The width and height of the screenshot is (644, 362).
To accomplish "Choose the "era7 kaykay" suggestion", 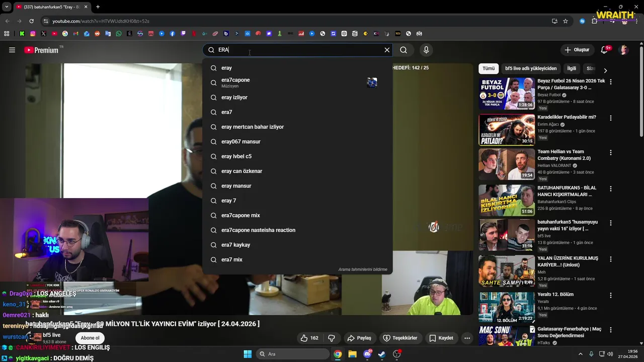I will click(x=297, y=245).
